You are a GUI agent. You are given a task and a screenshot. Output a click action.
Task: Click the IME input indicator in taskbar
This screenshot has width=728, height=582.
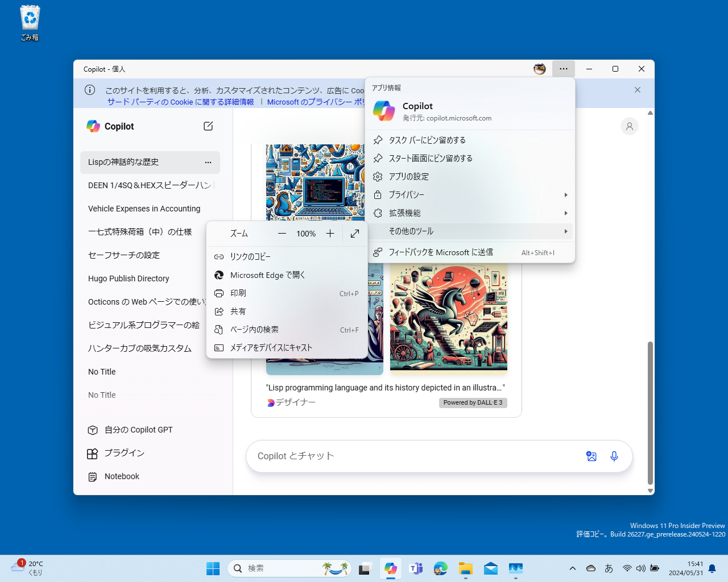pyautogui.click(x=609, y=568)
